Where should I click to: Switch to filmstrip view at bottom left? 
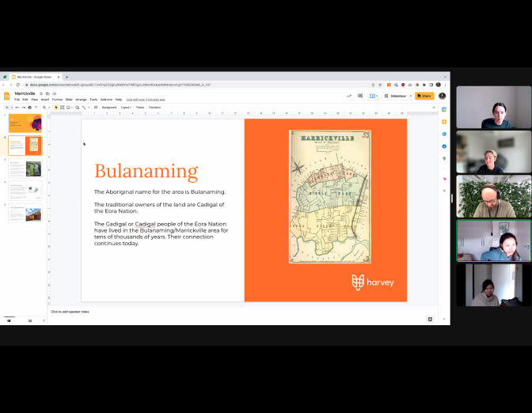(x=9, y=320)
